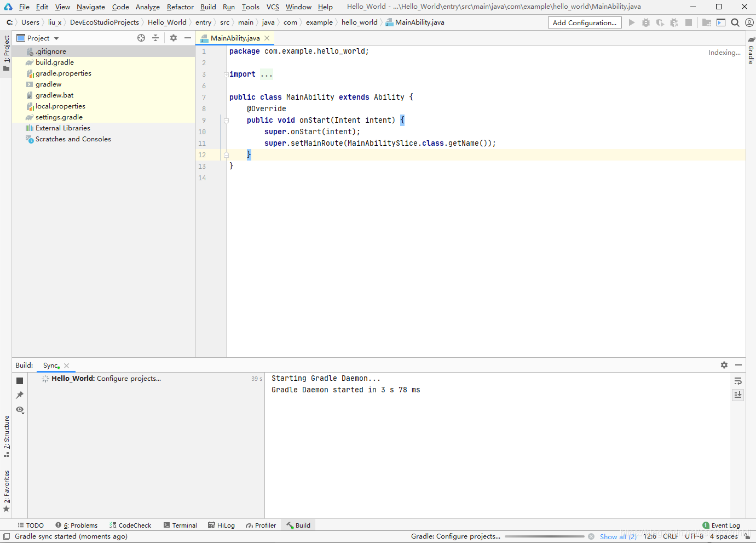Screen dimensions: 756x543
Task: Click the 12:6 cursor position indicator
Action: click(650, 536)
